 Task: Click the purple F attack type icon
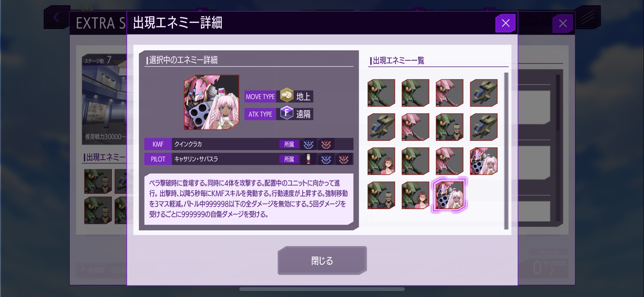coord(286,113)
